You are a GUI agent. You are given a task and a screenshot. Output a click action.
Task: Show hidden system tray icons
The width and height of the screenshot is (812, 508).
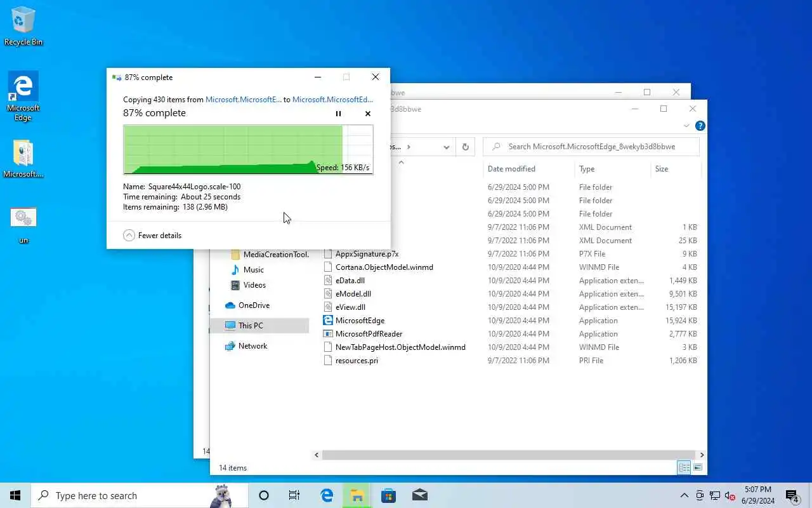click(x=684, y=496)
